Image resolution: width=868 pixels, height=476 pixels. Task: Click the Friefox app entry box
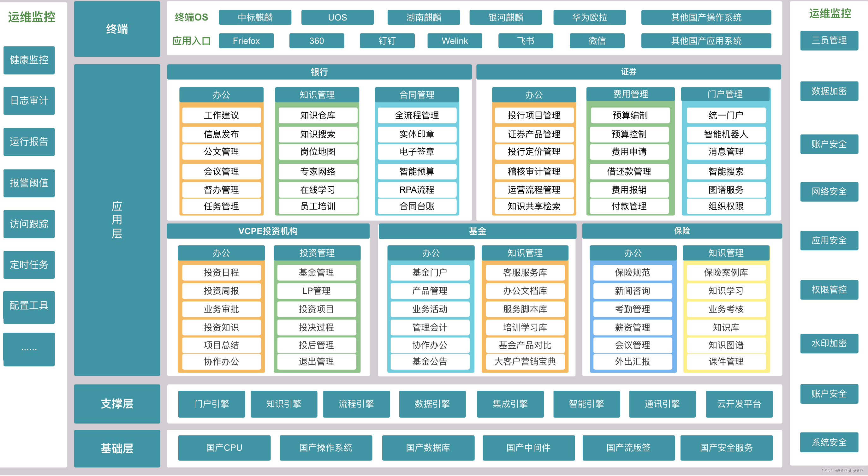pyautogui.click(x=246, y=41)
